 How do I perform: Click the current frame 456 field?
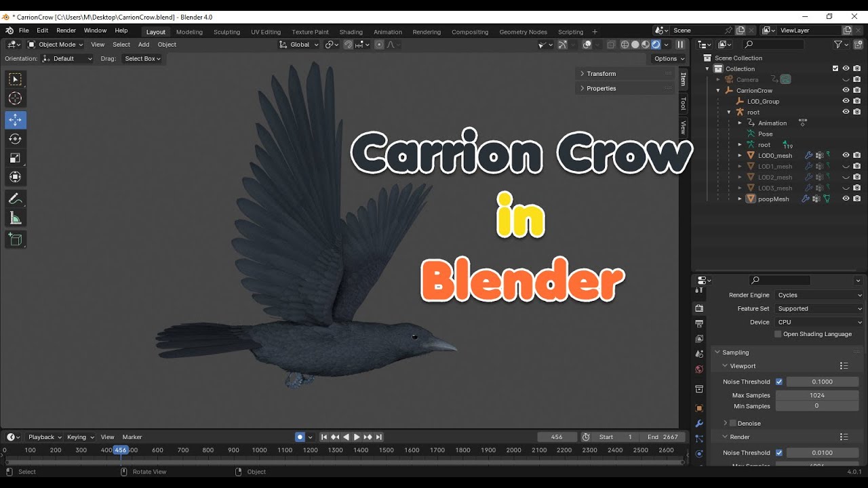[557, 437]
